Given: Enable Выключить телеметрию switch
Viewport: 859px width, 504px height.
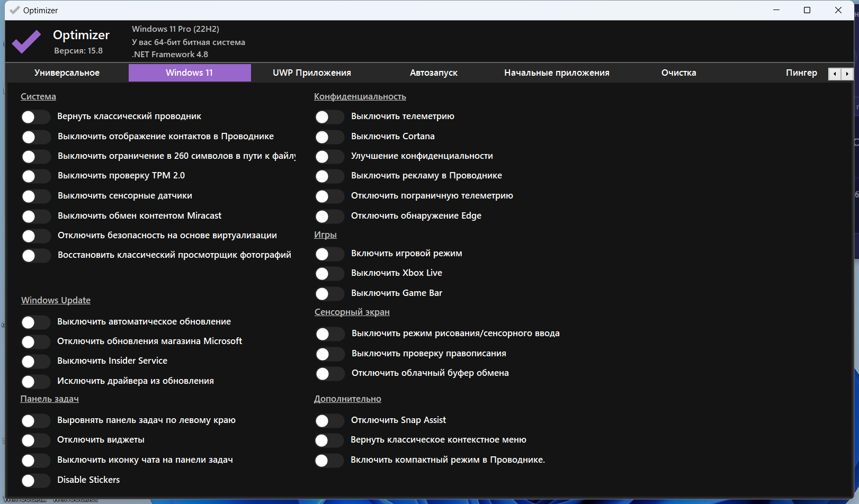Looking at the screenshot, I should coord(329,117).
